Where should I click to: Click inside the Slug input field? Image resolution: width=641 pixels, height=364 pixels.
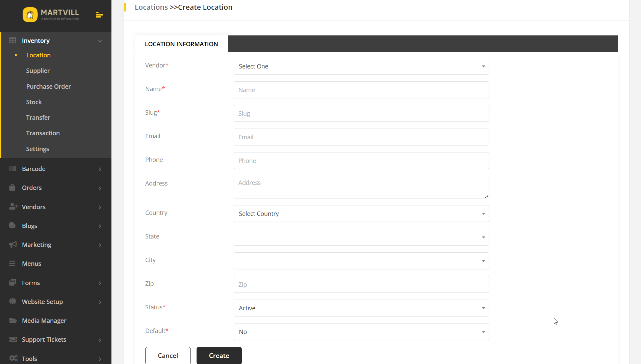click(x=361, y=113)
